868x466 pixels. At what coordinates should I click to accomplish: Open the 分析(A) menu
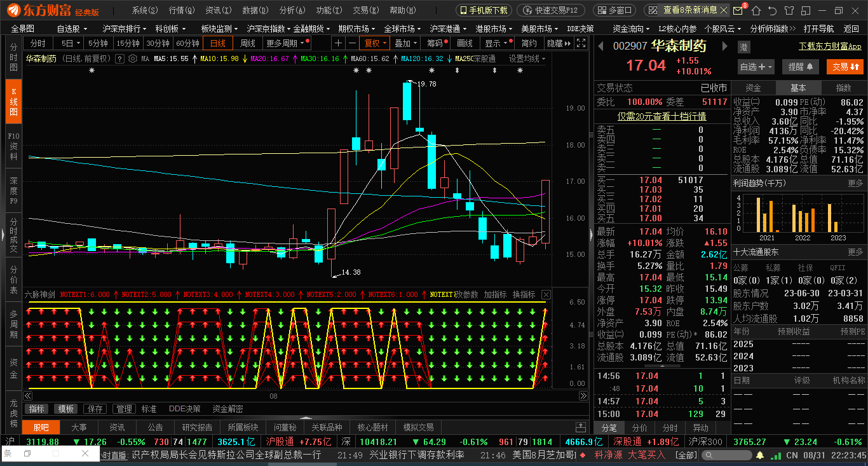click(x=292, y=10)
